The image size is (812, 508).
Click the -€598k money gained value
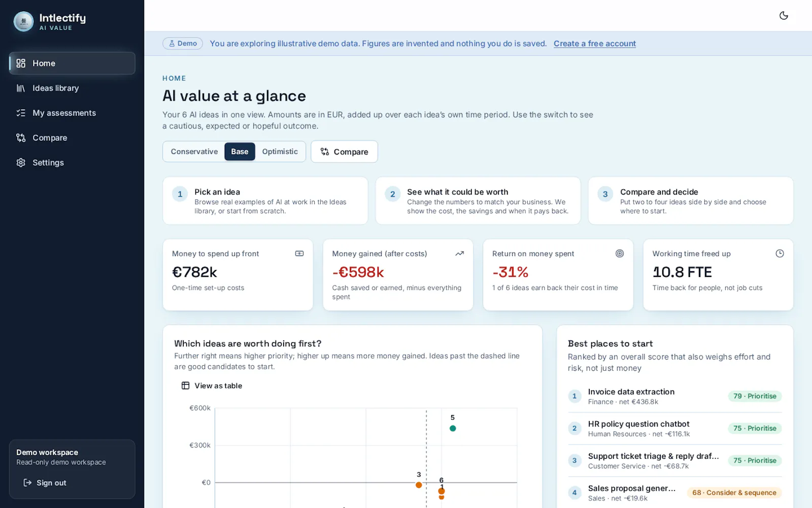(x=358, y=272)
